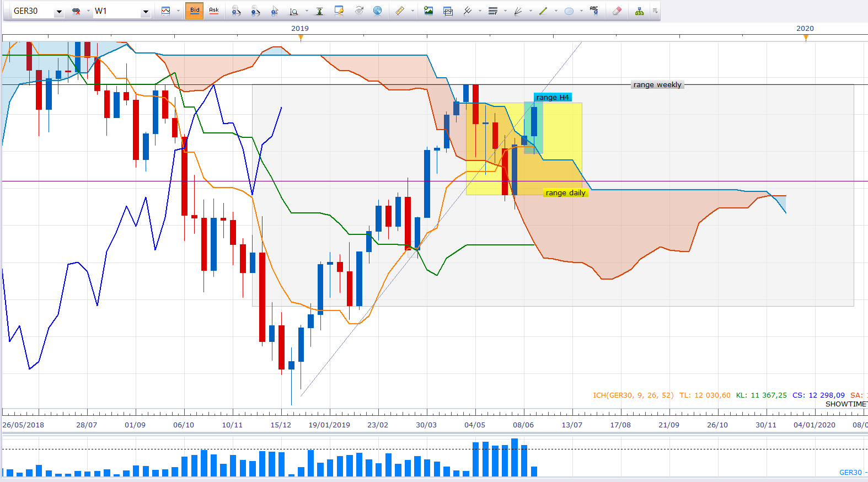This screenshot has width=868, height=482.
Task: Select the Fibonacci levels tool
Action: [493, 11]
